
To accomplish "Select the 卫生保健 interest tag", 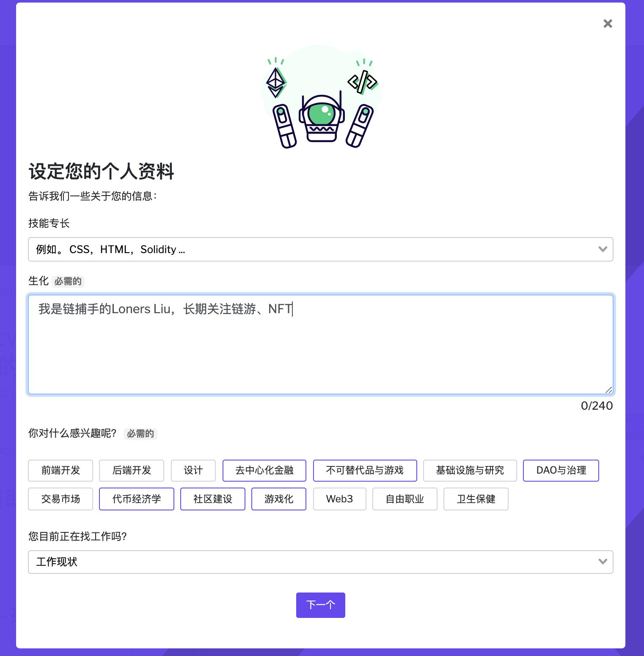I will pos(476,499).
